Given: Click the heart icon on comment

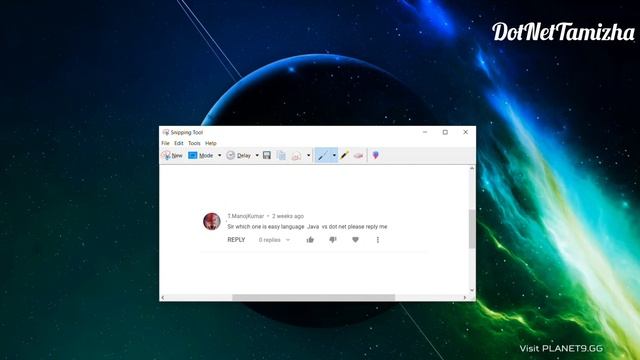Looking at the screenshot, I should (356, 240).
